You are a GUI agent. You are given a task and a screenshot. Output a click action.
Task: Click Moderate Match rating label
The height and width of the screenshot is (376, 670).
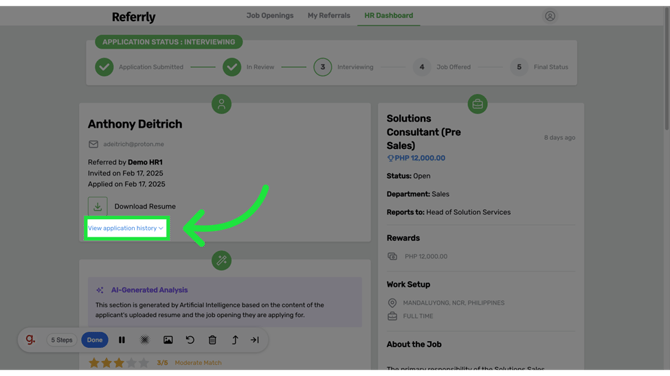[198, 363]
